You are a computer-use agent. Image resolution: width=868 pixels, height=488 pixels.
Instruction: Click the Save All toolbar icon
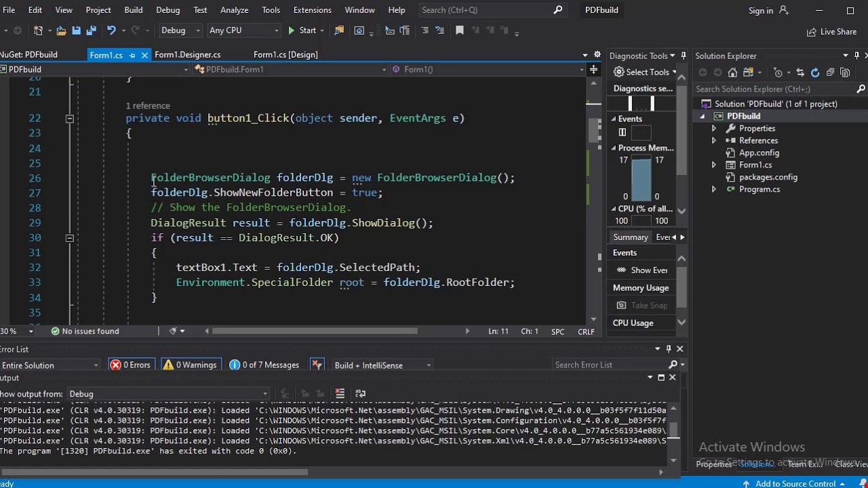pos(91,30)
